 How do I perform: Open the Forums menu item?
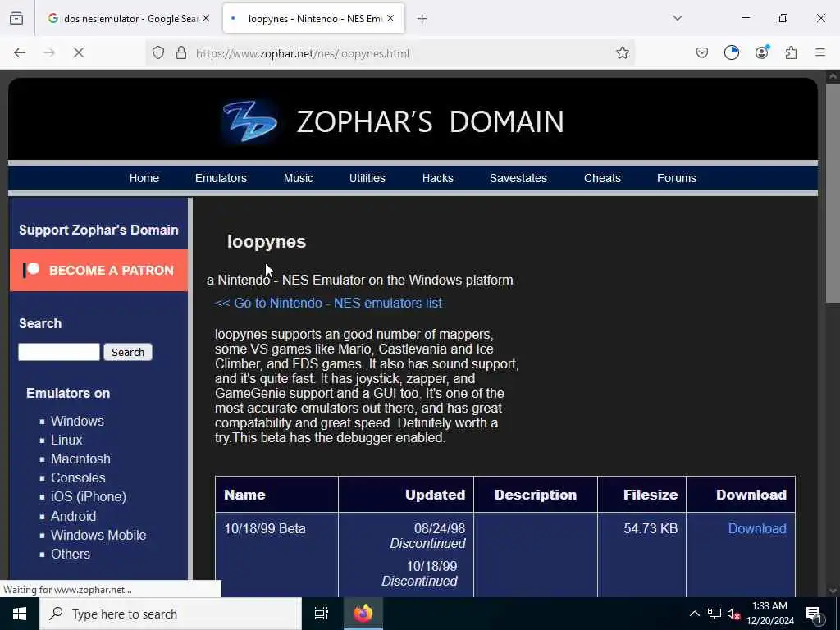[677, 178]
